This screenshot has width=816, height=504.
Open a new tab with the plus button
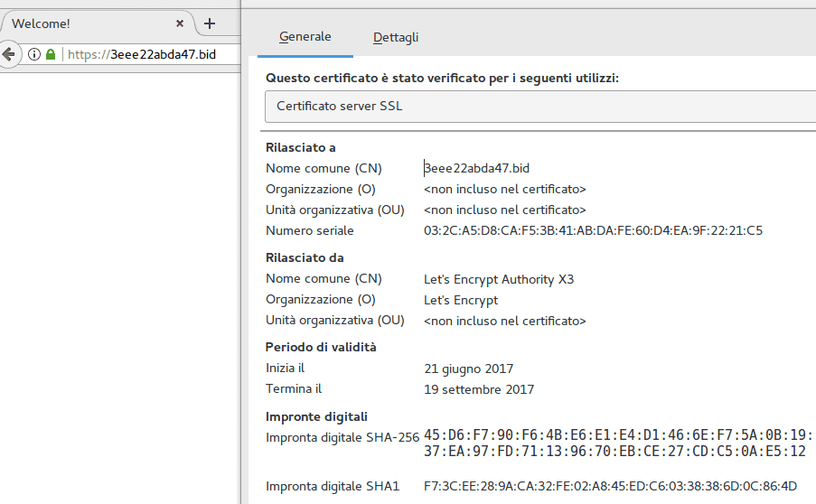pyautogui.click(x=210, y=23)
